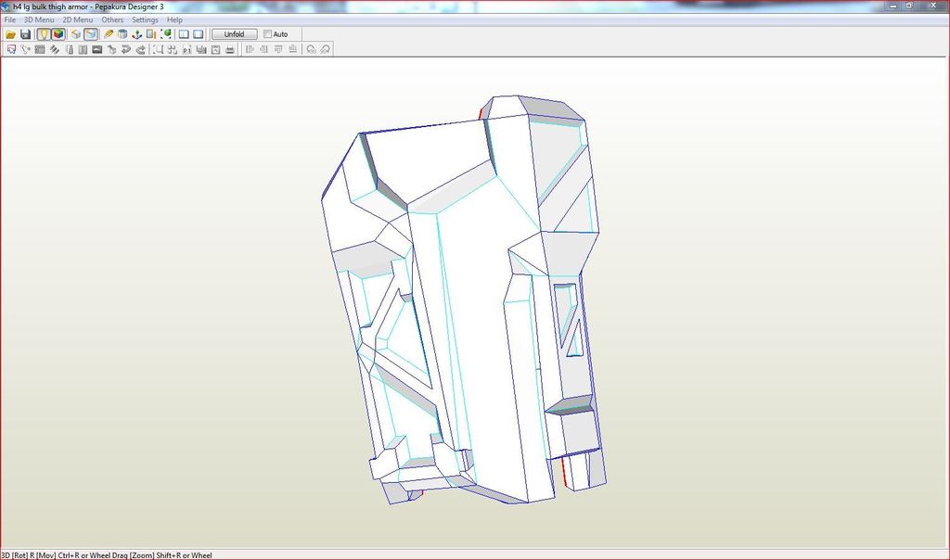Viewport: 950px width, 560px height.
Task: Select the single-pane window layout icon
Action: click(198, 34)
